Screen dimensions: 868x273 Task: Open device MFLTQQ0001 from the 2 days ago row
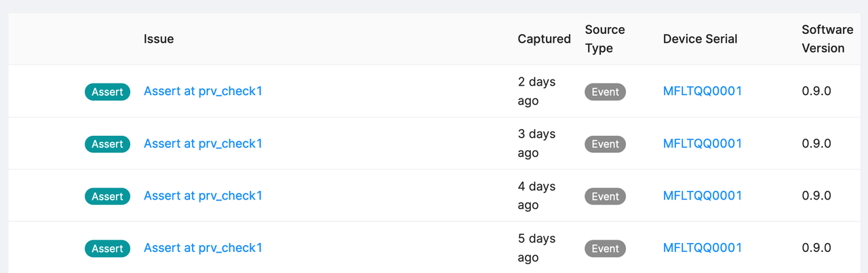pos(702,91)
